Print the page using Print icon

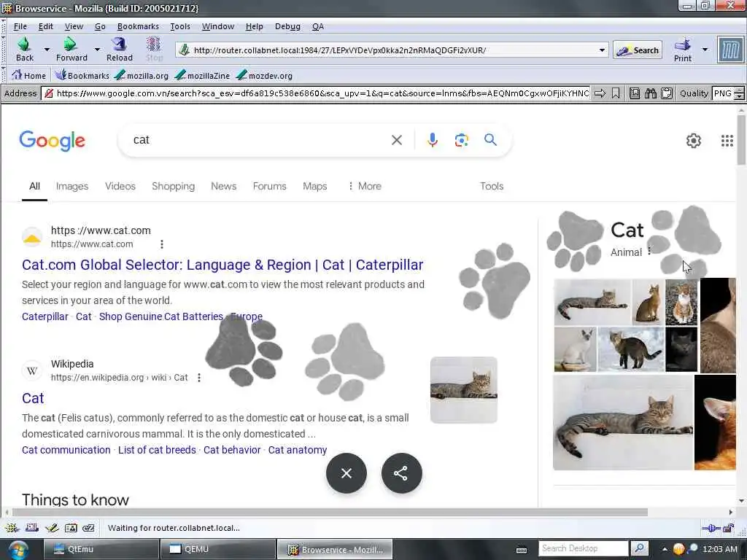point(683,50)
